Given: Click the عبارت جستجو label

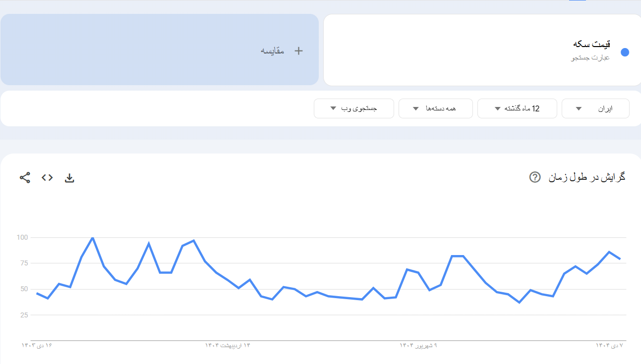Looking at the screenshot, I should click(x=590, y=58).
